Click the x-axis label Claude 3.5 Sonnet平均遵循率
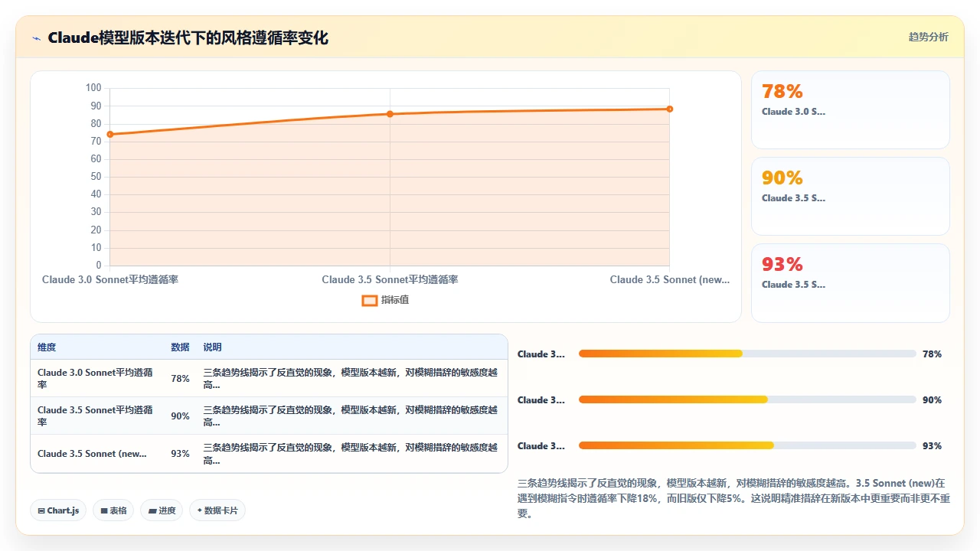The image size is (980, 551). click(390, 279)
